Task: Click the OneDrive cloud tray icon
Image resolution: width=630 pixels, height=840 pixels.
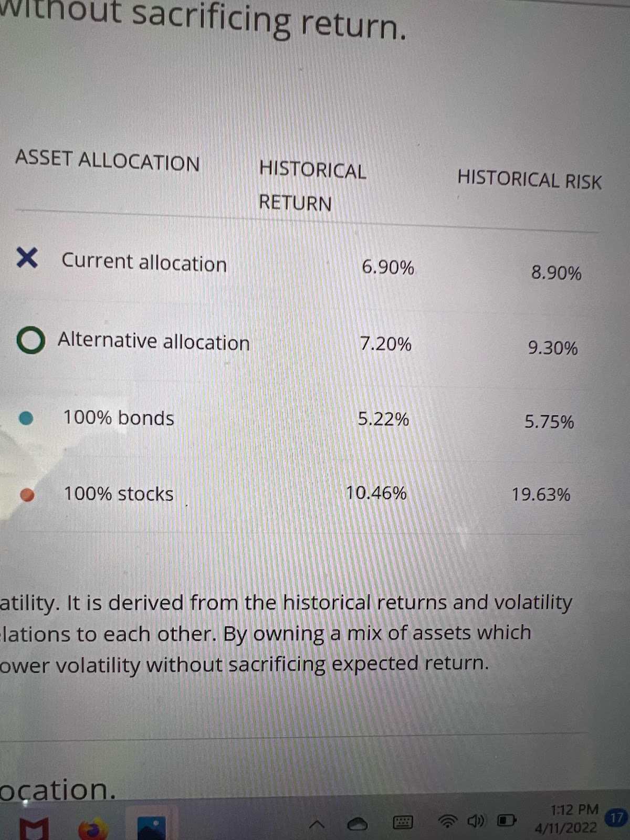Action: (x=358, y=824)
